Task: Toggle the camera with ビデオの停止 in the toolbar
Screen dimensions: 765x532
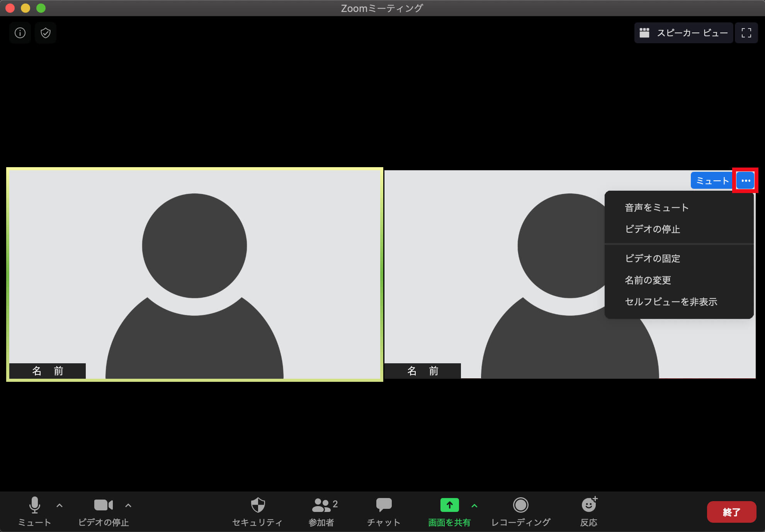Action: [x=103, y=505]
